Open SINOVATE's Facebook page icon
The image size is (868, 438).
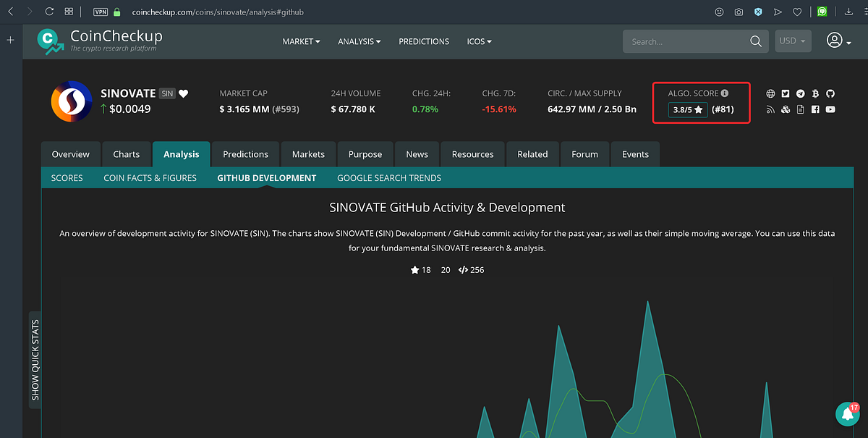click(815, 109)
